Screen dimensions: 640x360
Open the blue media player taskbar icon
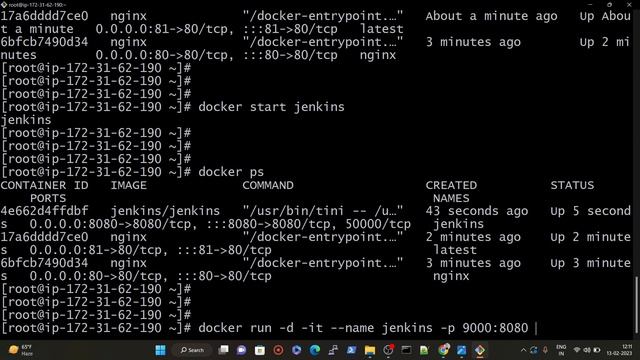tap(297, 350)
